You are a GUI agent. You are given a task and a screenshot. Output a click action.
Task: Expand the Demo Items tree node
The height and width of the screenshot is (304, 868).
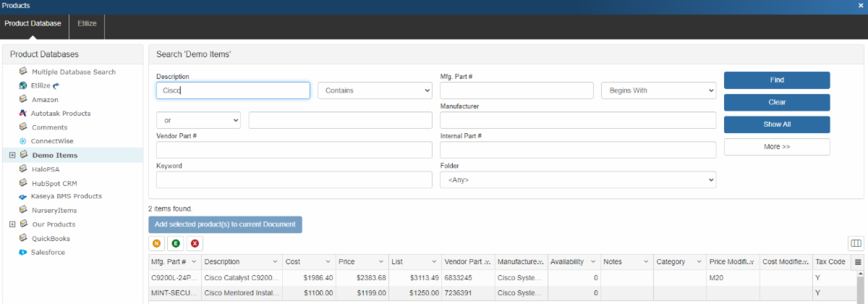tap(12, 155)
